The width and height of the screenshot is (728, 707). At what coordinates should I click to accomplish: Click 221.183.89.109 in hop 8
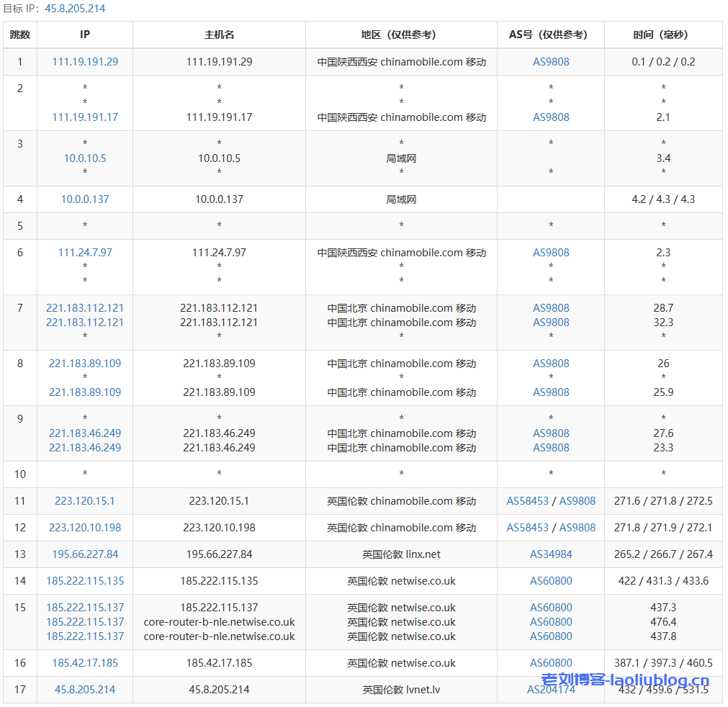84,364
